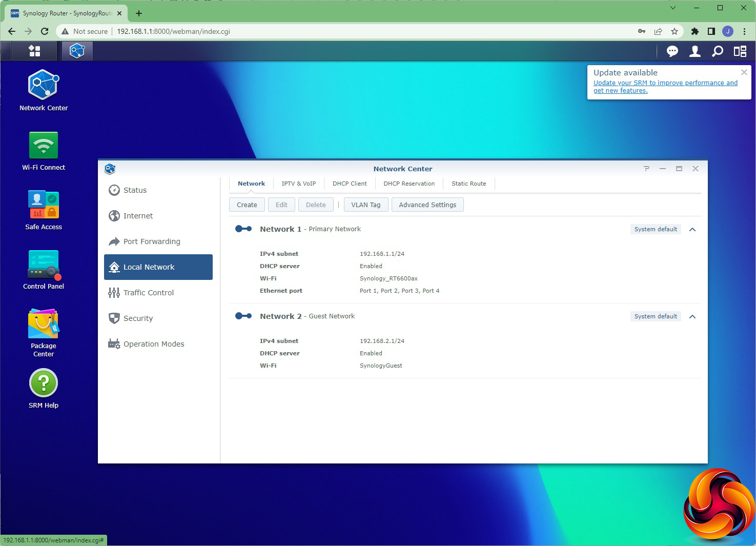Reload the router page
Screen dimensions: 756x546
45,31
